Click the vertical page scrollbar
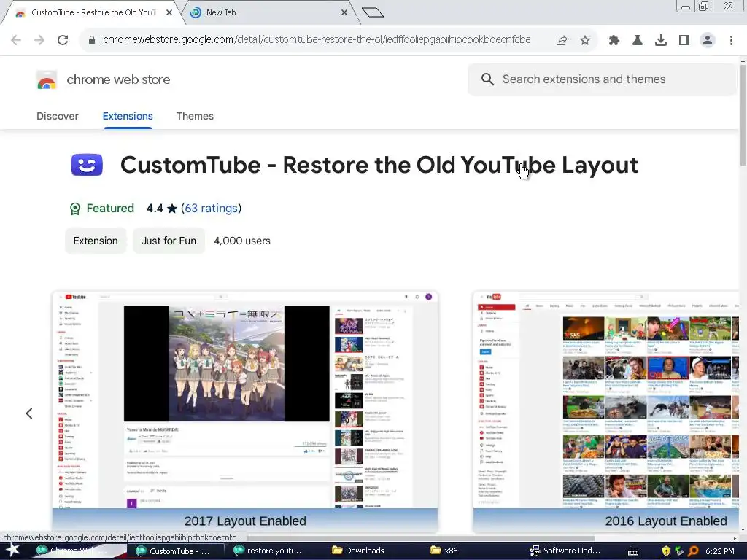Image resolution: width=747 pixels, height=560 pixels. tap(743, 117)
